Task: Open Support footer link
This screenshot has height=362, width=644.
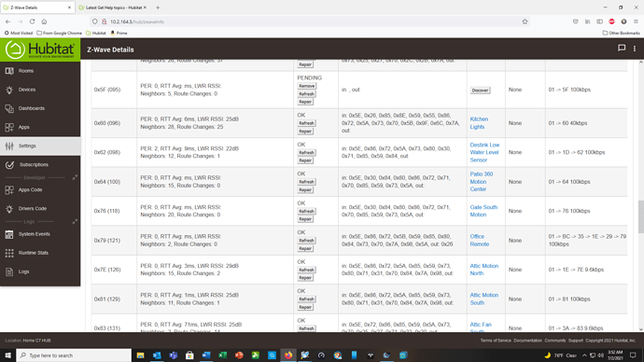Action: click(576, 341)
